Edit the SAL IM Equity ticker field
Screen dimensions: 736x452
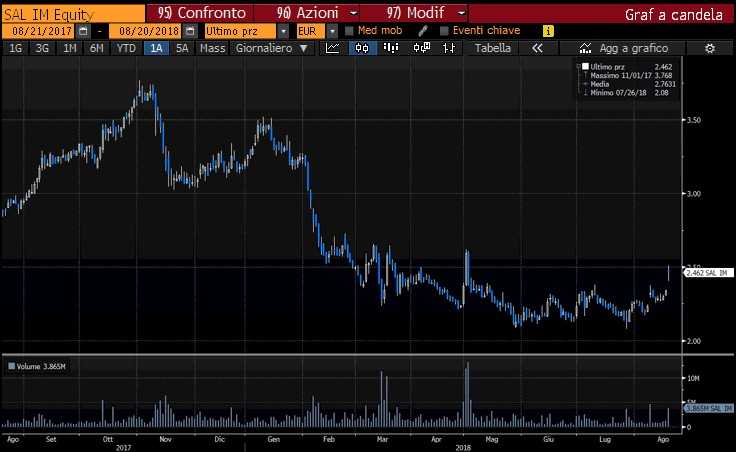pos(74,14)
